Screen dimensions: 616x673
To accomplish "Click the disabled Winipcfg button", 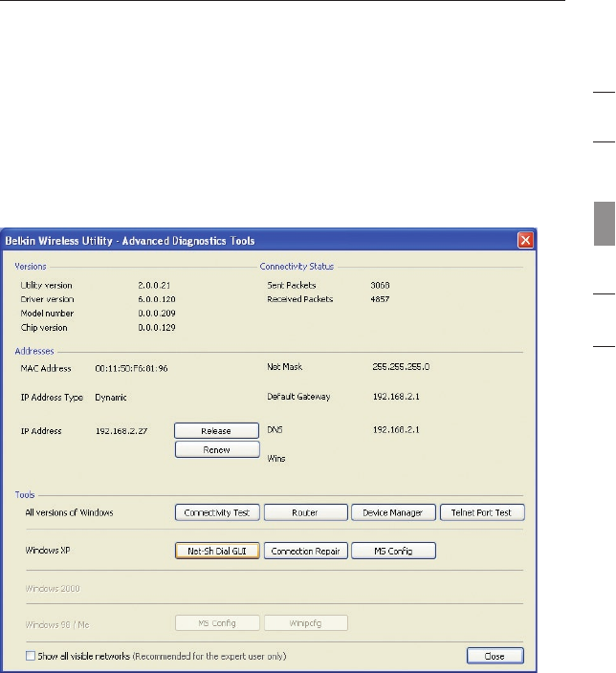I will point(305,622).
